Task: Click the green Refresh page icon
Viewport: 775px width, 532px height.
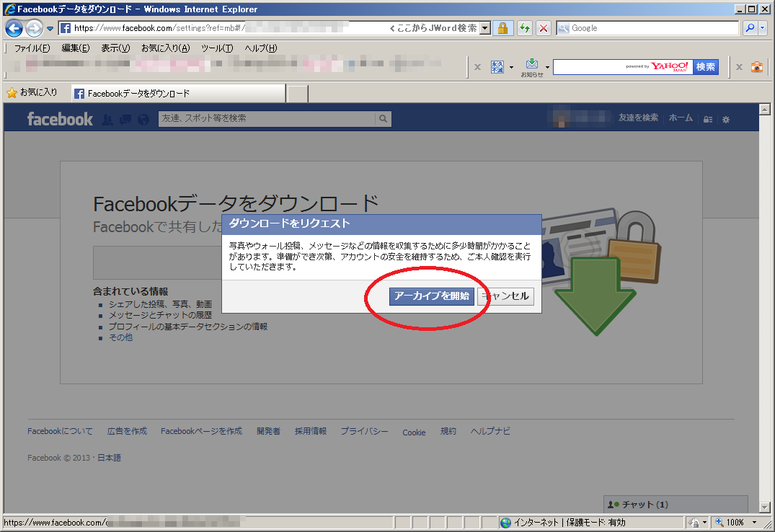Action: pos(524,28)
